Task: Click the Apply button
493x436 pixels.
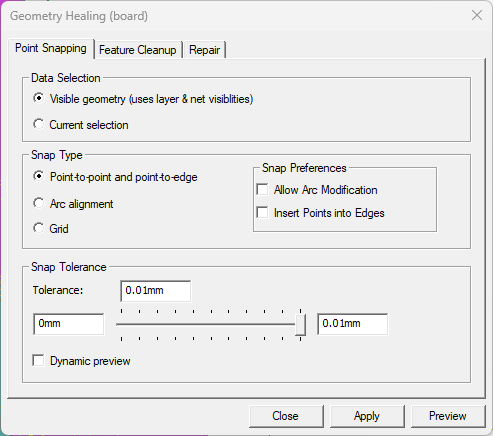Action: point(367,416)
